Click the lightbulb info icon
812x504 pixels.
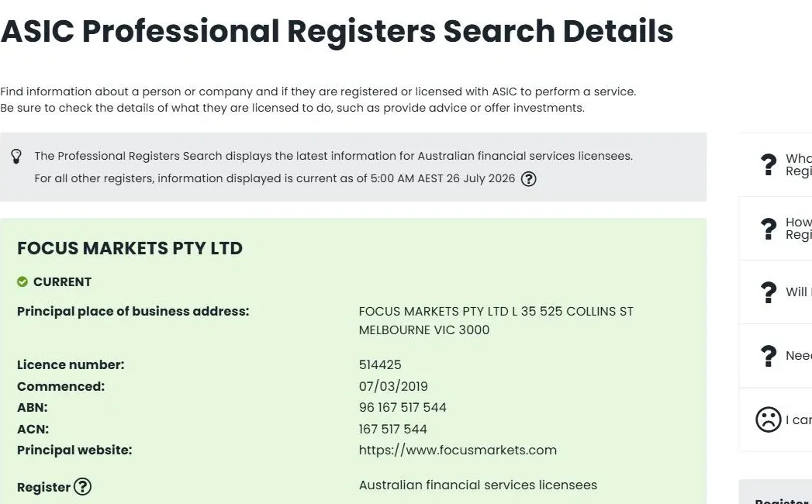point(16,157)
